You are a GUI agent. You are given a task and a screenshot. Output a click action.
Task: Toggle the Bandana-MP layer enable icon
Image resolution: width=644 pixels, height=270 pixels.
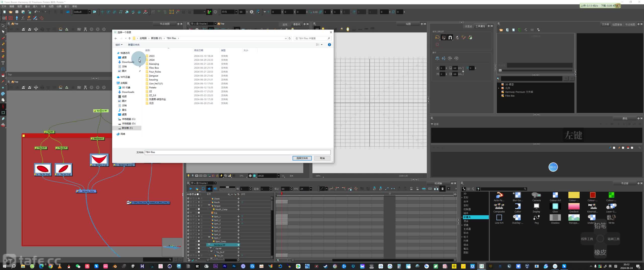188,245
